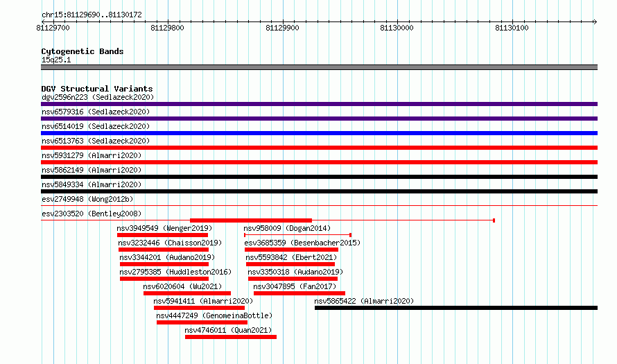Click the esv2749948 (Wong2012b) label
Image resolution: width=617 pixels, height=364 pixels.
[87, 199]
